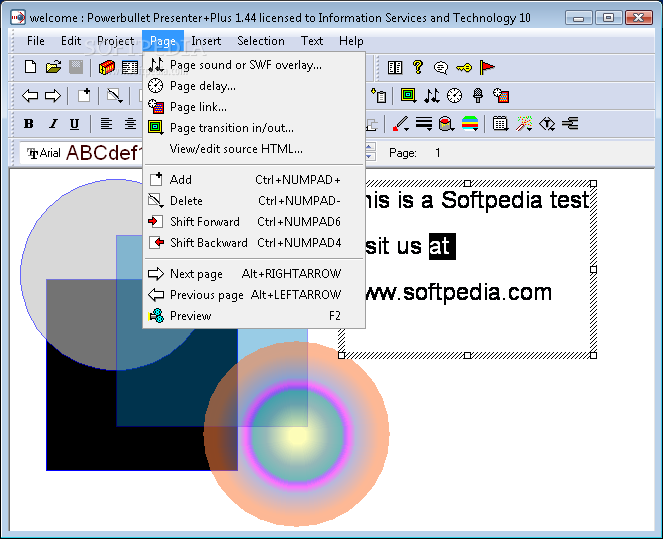Image resolution: width=663 pixels, height=539 pixels.
Task: Go to next page with right arrow
Action: [x=53, y=96]
